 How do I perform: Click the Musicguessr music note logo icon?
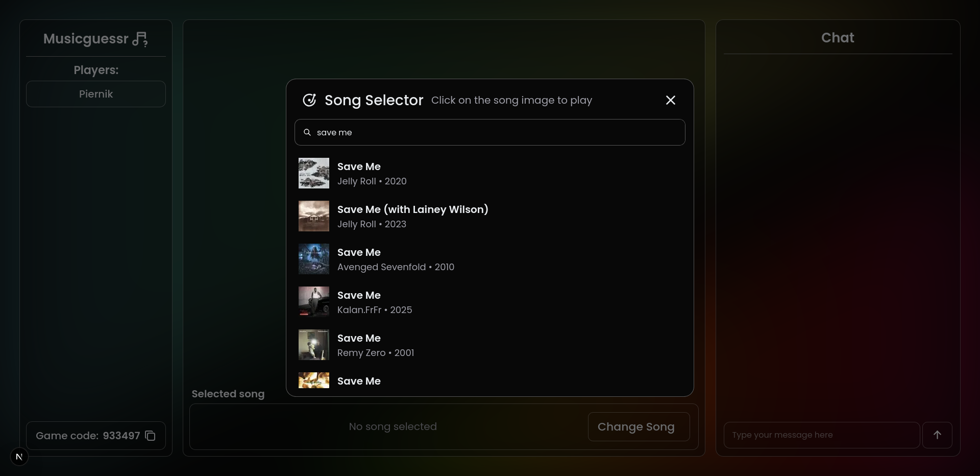pos(140,39)
